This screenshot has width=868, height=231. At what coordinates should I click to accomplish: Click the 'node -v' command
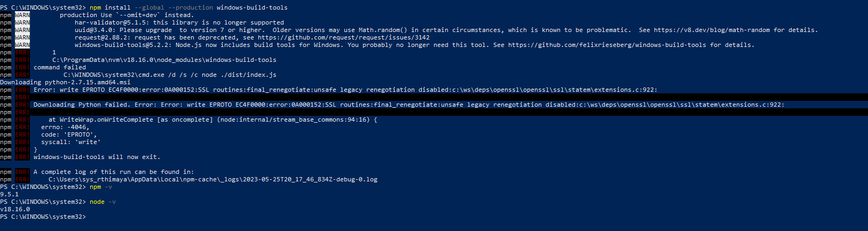(102, 202)
